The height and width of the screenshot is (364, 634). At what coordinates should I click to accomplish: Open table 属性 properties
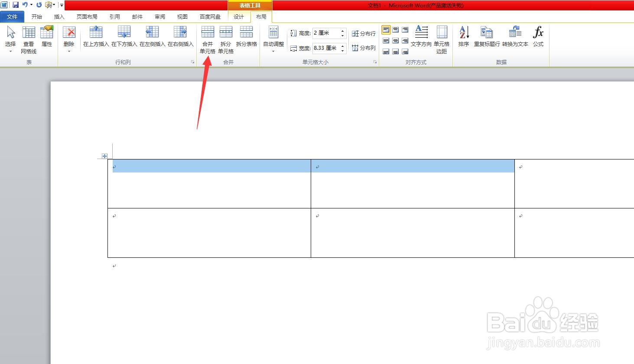47,36
